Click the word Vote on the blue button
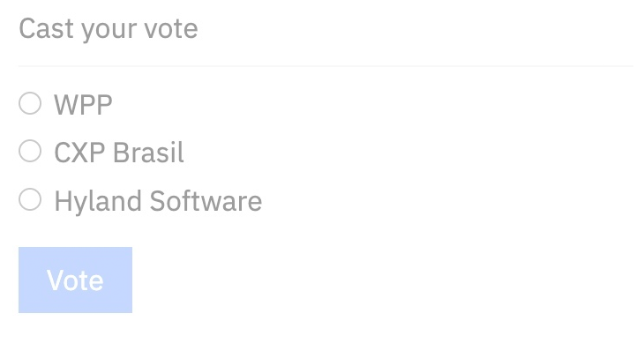 tap(75, 280)
